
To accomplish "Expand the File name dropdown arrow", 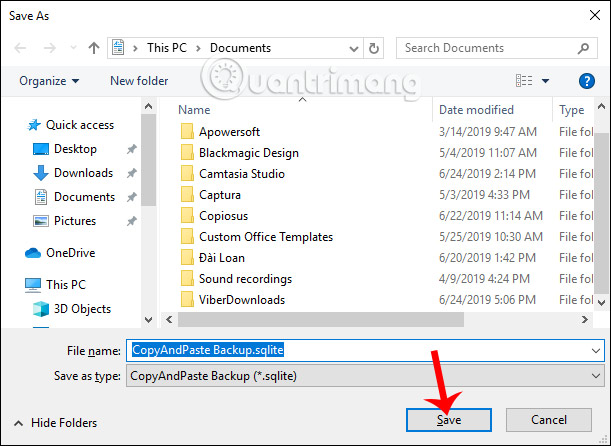I will pos(596,351).
